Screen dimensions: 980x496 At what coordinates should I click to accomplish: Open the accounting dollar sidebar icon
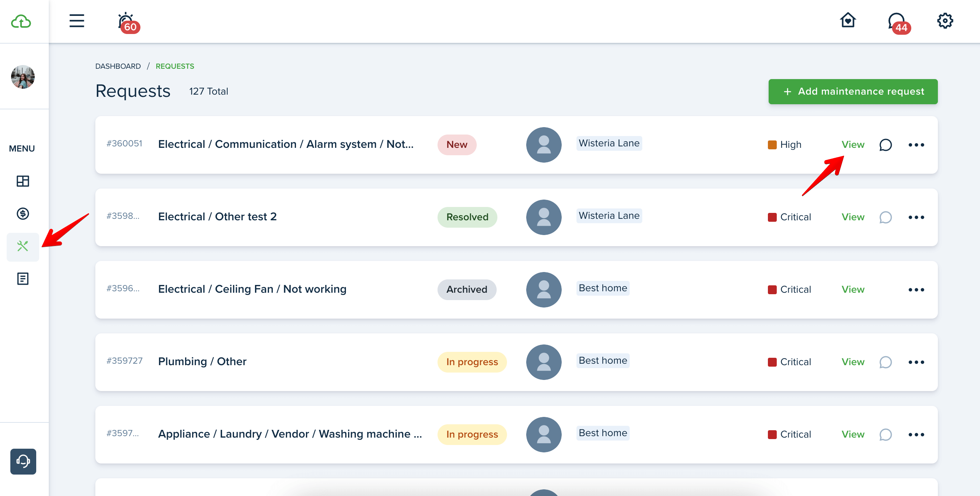pos(23,213)
